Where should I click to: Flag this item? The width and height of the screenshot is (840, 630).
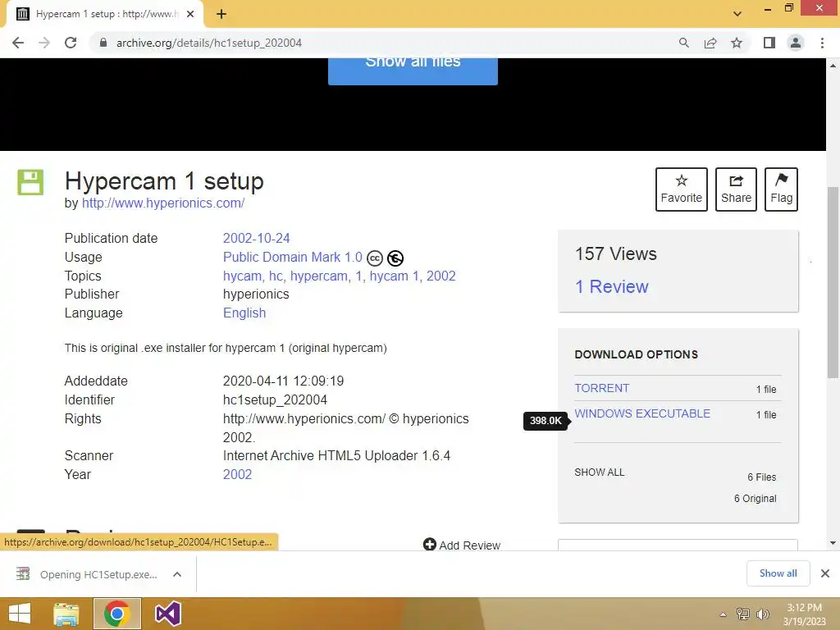click(x=781, y=189)
